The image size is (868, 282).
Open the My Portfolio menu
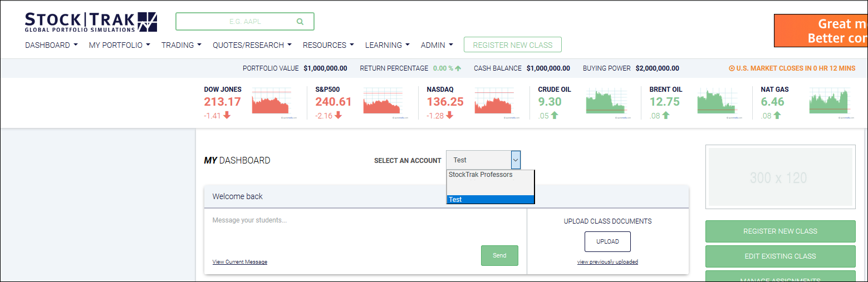pyautogui.click(x=120, y=45)
